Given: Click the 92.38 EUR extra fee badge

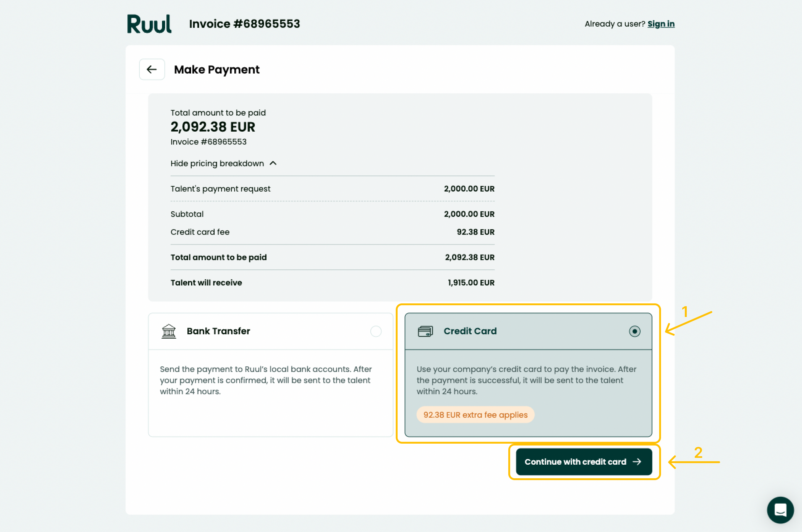Looking at the screenshot, I should click(475, 415).
